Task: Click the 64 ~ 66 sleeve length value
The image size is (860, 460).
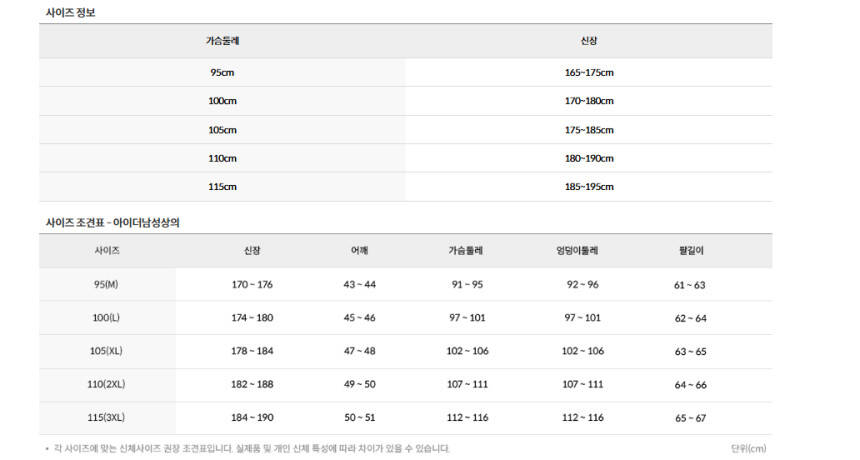Action: point(690,385)
